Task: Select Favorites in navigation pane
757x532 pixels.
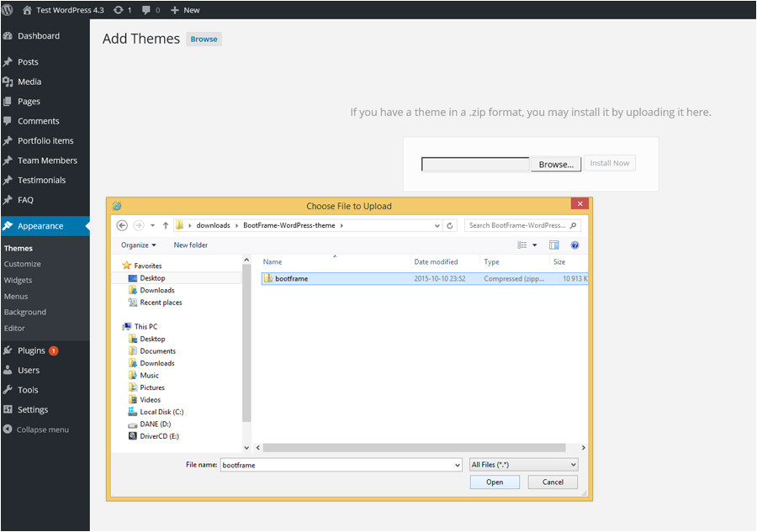Action: point(148,266)
